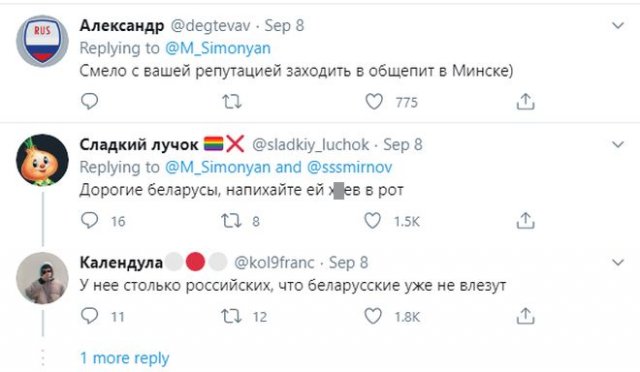Reply to Александр's tweet
The image size is (640, 372).
click(x=89, y=101)
